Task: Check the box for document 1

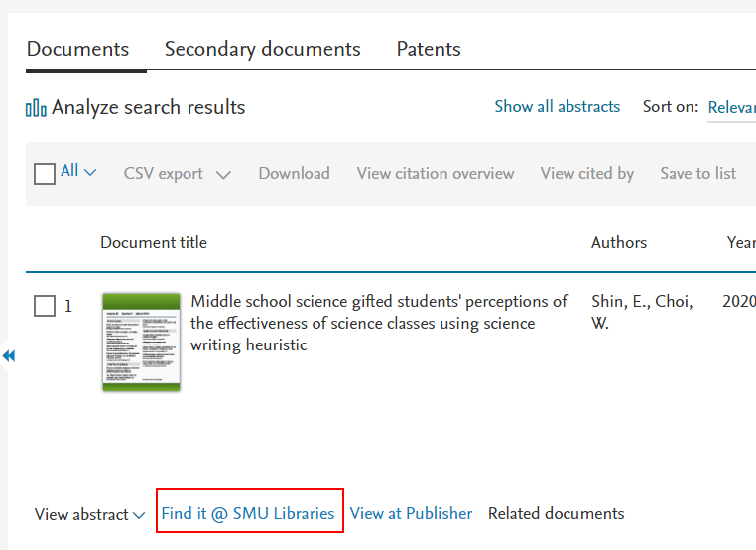Action: coord(45,306)
